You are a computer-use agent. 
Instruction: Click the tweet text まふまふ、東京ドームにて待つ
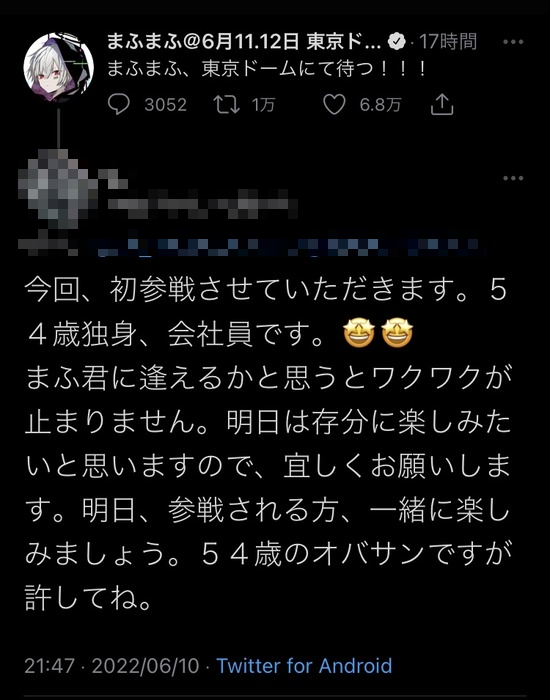click(x=267, y=69)
